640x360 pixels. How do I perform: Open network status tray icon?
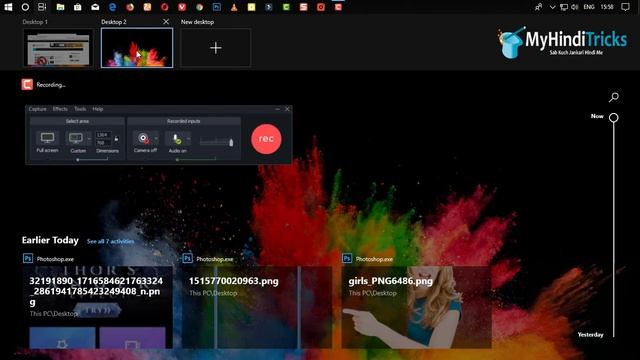point(564,7)
